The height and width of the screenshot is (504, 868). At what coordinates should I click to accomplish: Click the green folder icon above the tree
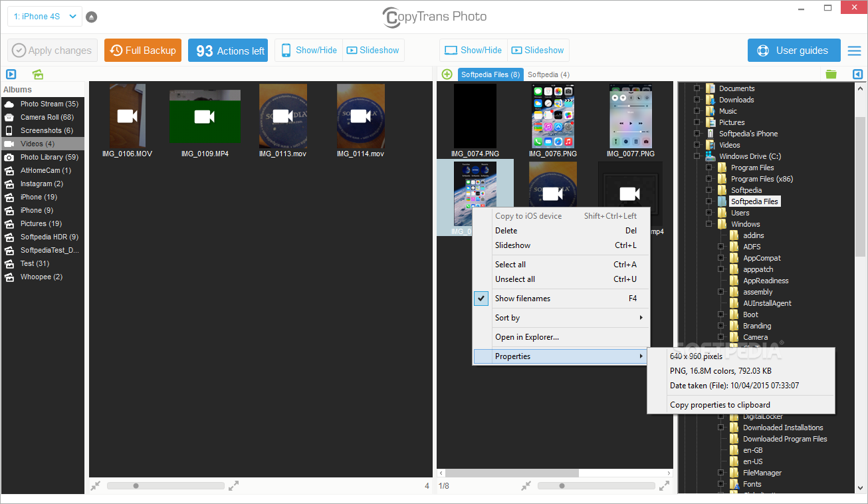(831, 74)
